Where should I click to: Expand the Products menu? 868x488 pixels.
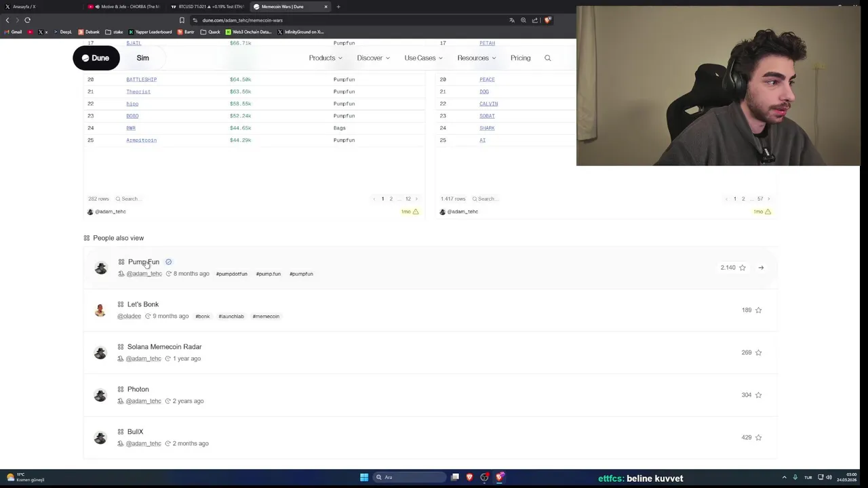325,58
